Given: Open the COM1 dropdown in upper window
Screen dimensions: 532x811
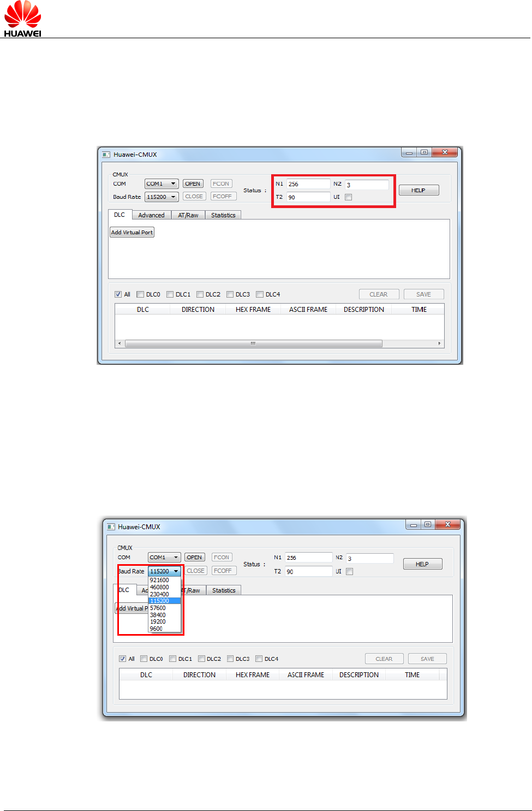Looking at the screenshot, I should [162, 183].
